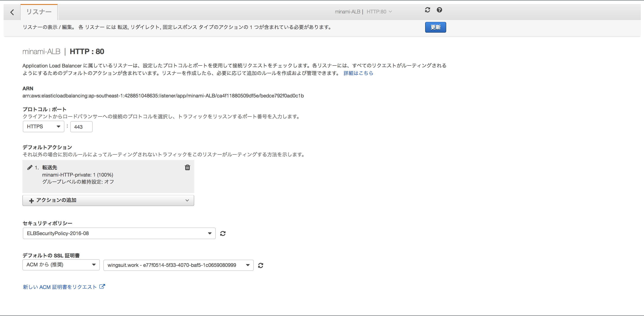Refresh the SSL certificate list icon
This screenshot has height=316, width=644.
[261, 265]
